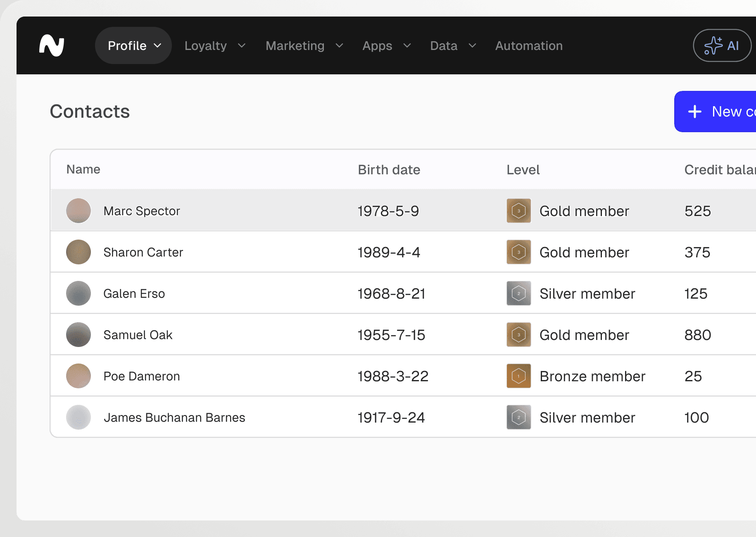
Task: Open the Data menu
Action: (x=453, y=45)
